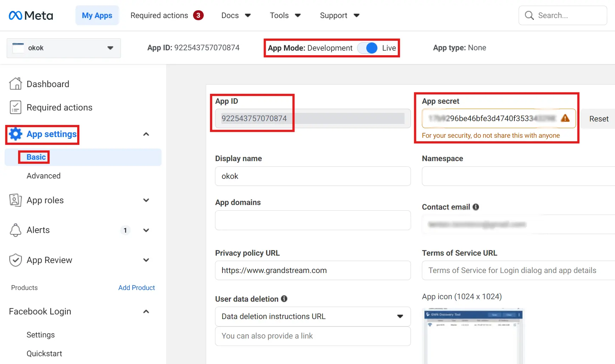This screenshot has height=364, width=615.
Task: Click the App secret warning triangle icon
Action: [x=565, y=118]
